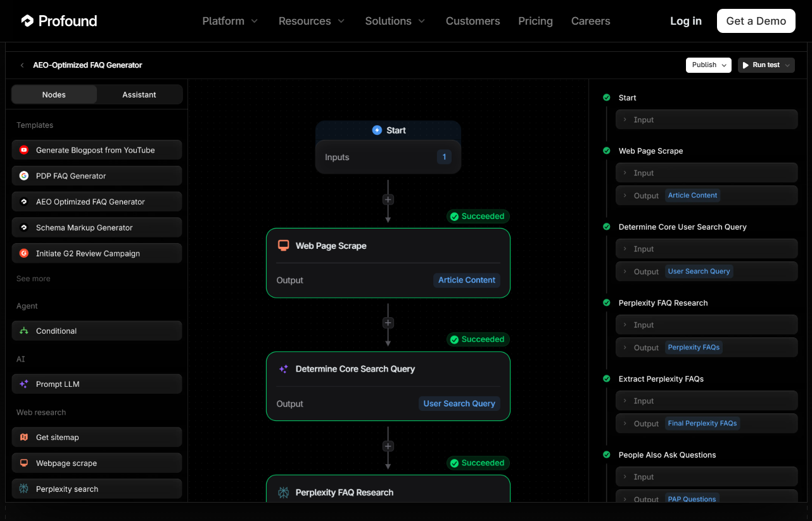This screenshot has width=812, height=521.
Task: Click the Log in link
Action: click(x=686, y=21)
